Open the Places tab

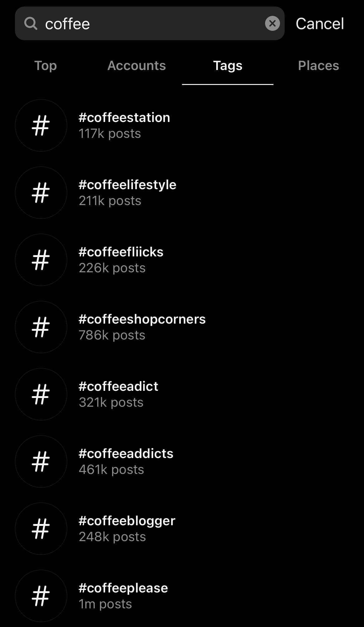[x=318, y=66]
